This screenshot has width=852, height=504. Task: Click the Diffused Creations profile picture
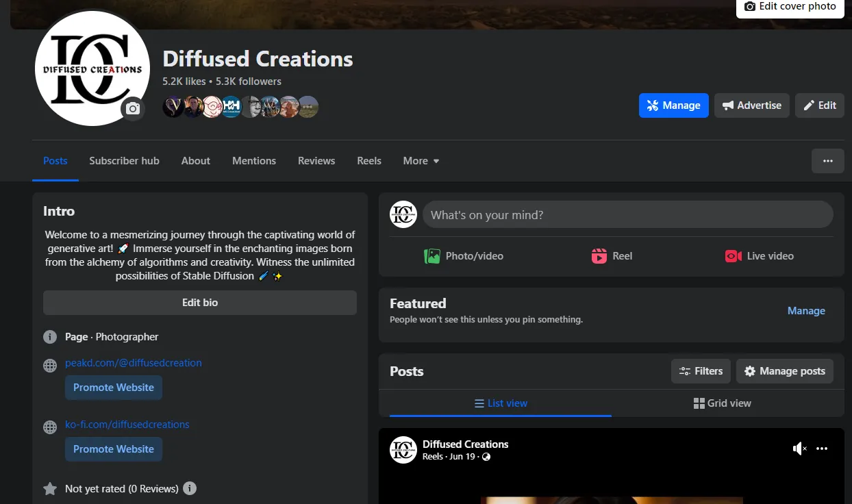click(x=92, y=68)
